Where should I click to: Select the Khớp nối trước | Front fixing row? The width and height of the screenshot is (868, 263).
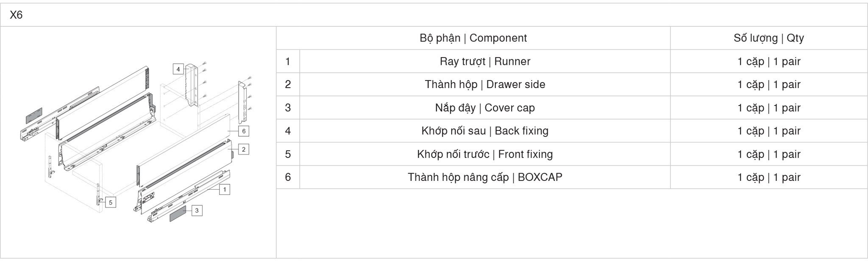click(x=572, y=154)
